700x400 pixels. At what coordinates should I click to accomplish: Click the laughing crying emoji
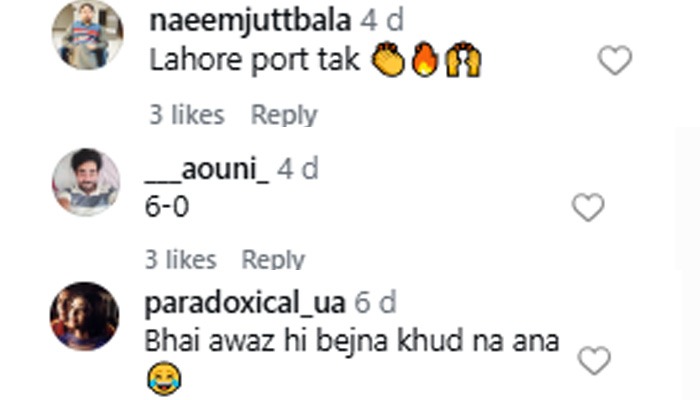(164, 379)
